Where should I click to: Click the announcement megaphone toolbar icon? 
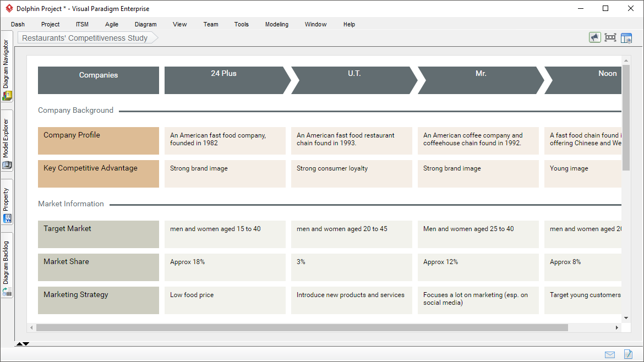pyautogui.click(x=594, y=38)
